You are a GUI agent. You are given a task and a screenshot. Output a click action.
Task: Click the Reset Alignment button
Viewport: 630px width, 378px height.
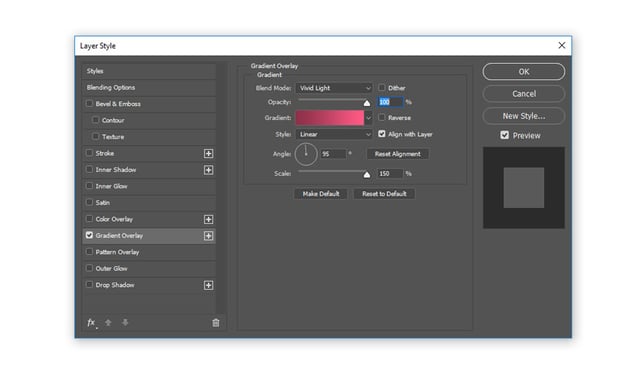click(x=397, y=154)
